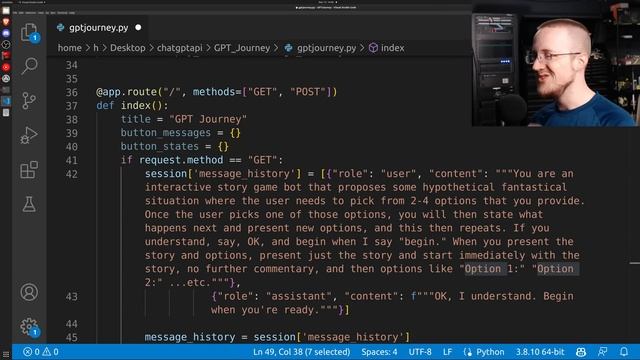Click request.method on line 41

pos(181,160)
